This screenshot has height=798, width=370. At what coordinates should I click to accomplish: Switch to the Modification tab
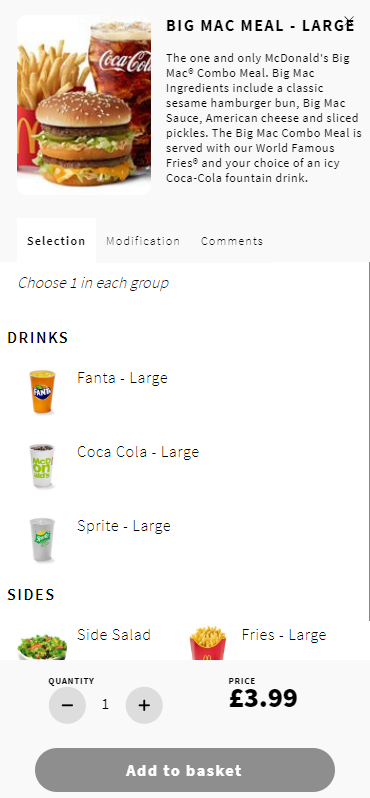pos(143,241)
